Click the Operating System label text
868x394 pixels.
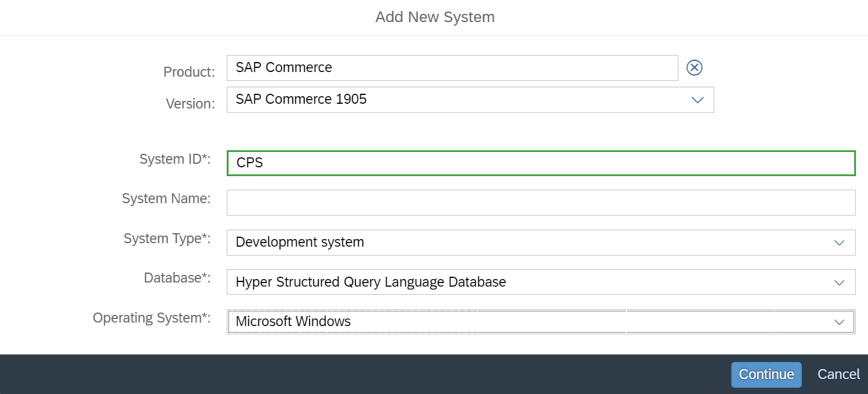[151, 318]
